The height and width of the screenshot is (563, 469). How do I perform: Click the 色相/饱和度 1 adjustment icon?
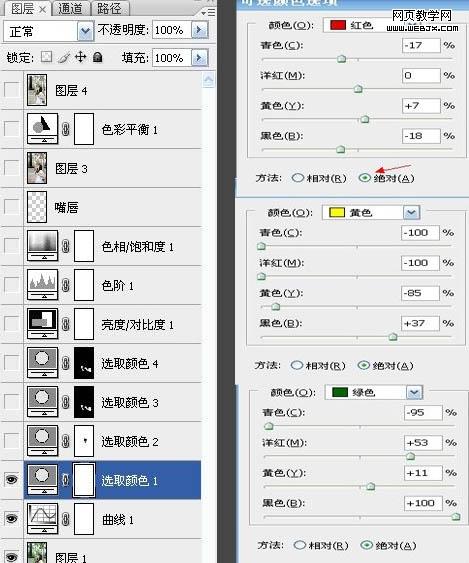click(42, 246)
